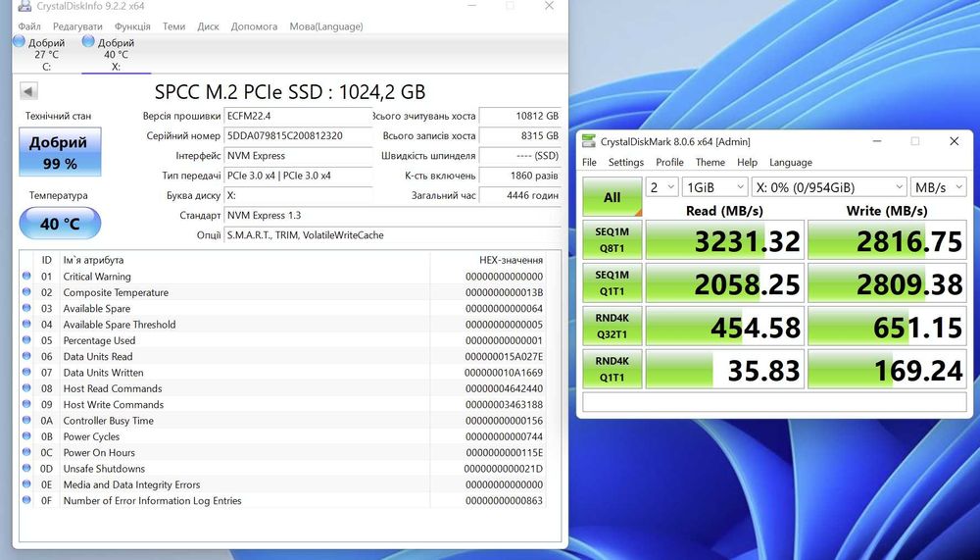Click the Power On Hours hex value 000000000115E
The width and height of the screenshot is (980, 560).
(x=505, y=452)
